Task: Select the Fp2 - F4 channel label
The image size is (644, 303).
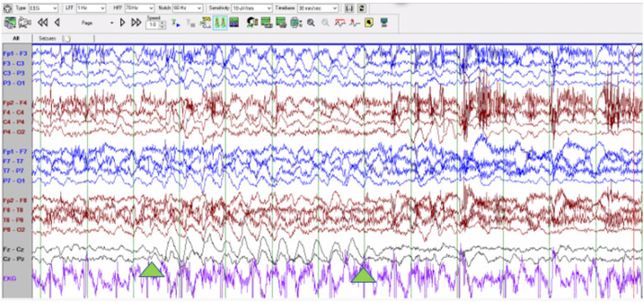Action: [x=15, y=102]
